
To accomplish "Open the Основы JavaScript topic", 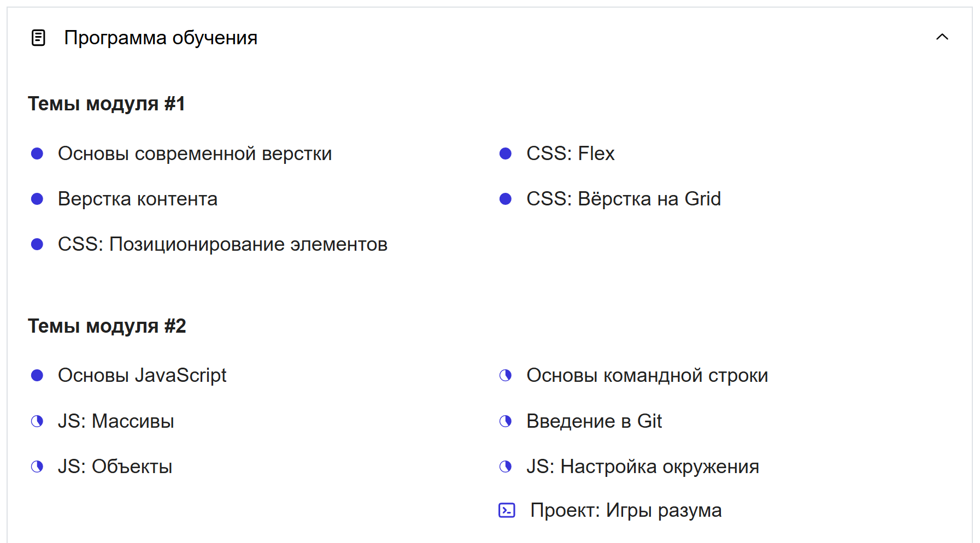I will point(142,375).
